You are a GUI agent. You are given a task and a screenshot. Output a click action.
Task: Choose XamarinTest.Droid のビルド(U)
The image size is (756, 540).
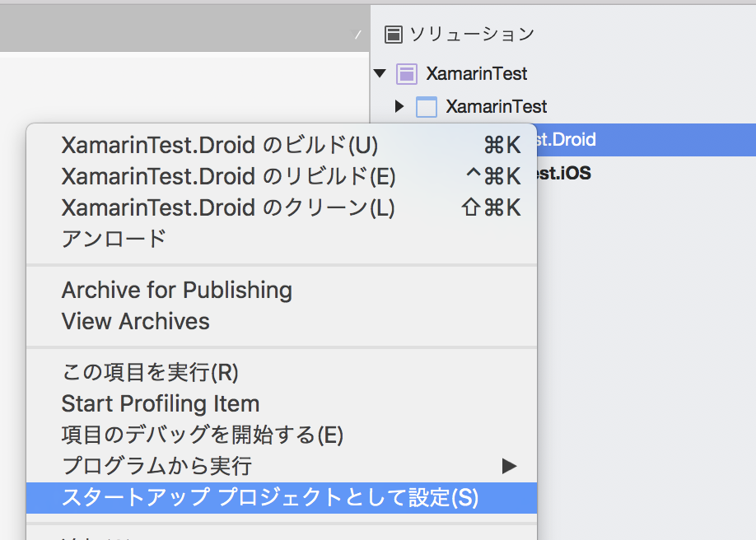coord(282,145)
